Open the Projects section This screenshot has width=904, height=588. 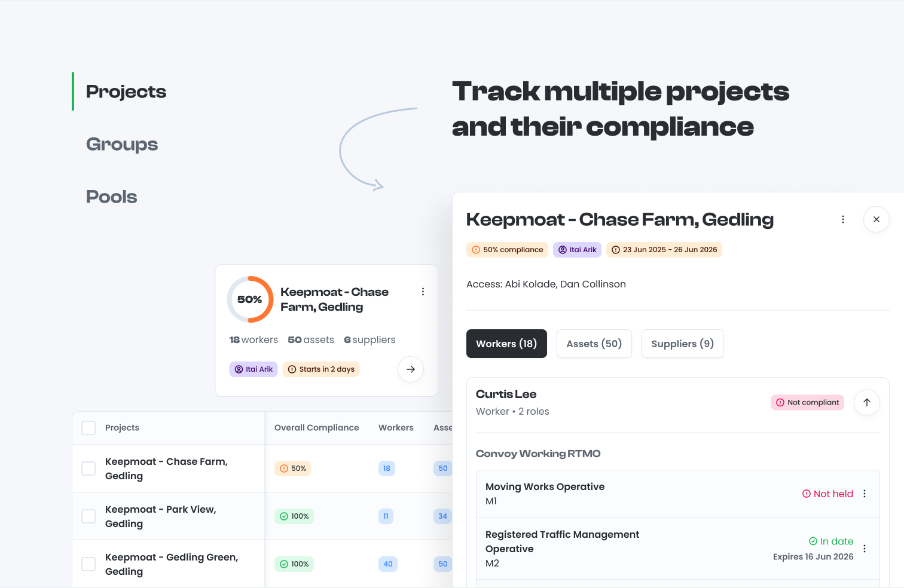126,91
